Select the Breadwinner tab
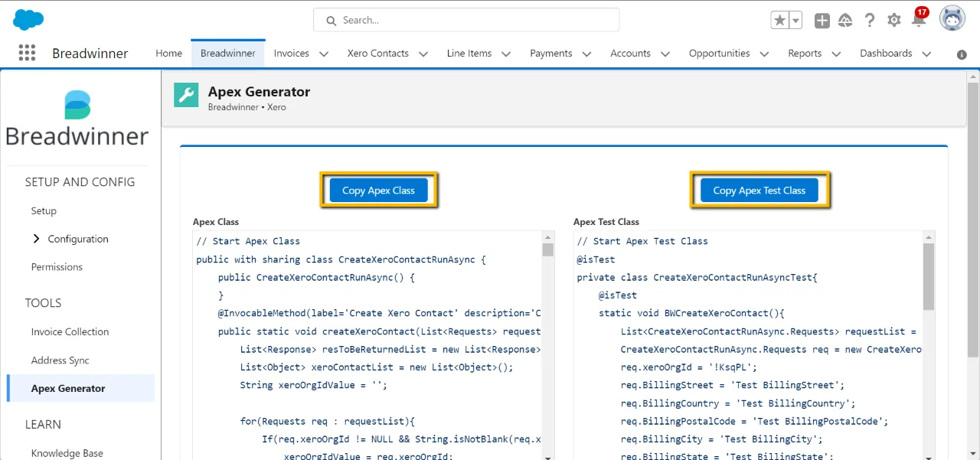This screenshot has width=980, height=460. [228, 54]
